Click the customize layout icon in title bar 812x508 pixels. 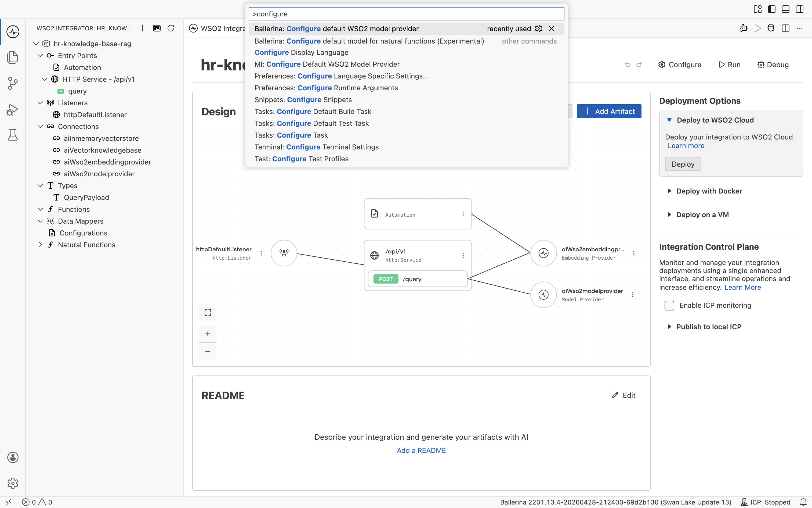758,9
